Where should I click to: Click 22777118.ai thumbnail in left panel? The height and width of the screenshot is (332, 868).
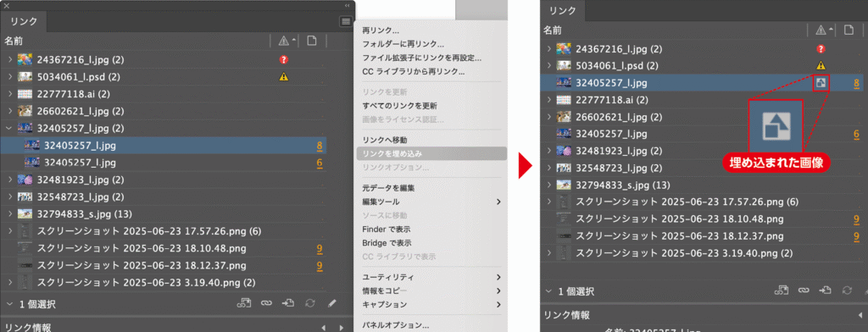pos(25,93)
